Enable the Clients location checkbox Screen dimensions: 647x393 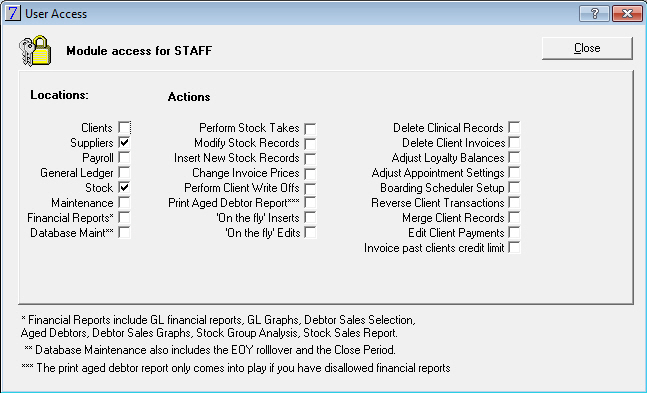coord(124,127)
